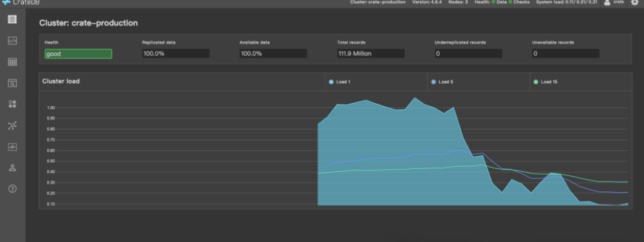Open the Overview page from sidebar
Image resolution: width=644 pixels, height=242 pixels.
12,19
